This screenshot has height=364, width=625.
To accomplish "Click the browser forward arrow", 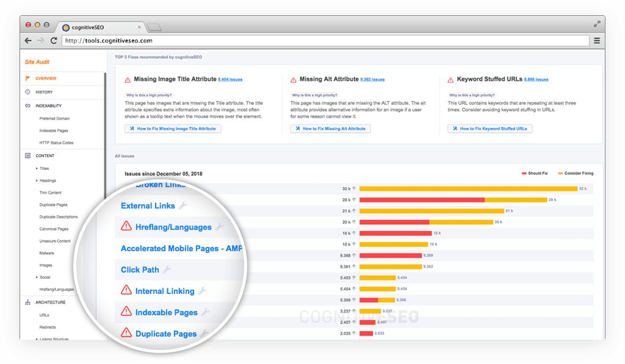I will 41,41.
